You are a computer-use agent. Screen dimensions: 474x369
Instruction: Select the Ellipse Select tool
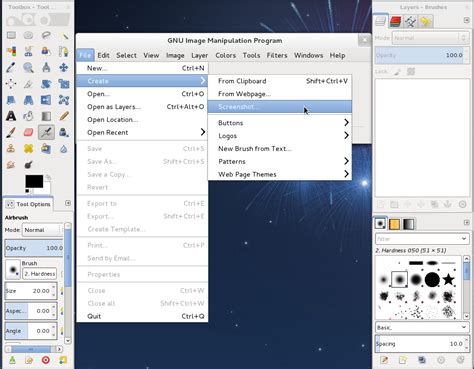28,35
